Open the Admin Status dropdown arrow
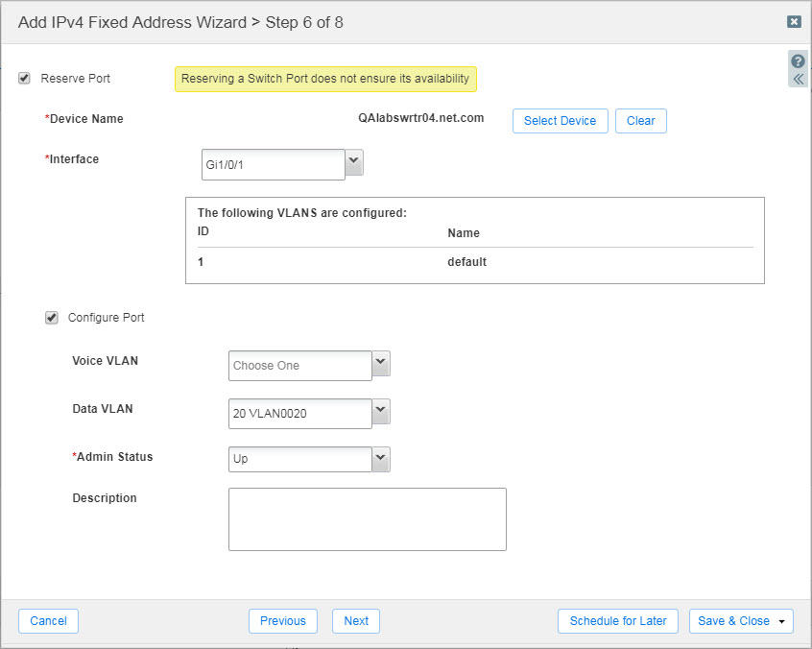 tap(380, 459)
